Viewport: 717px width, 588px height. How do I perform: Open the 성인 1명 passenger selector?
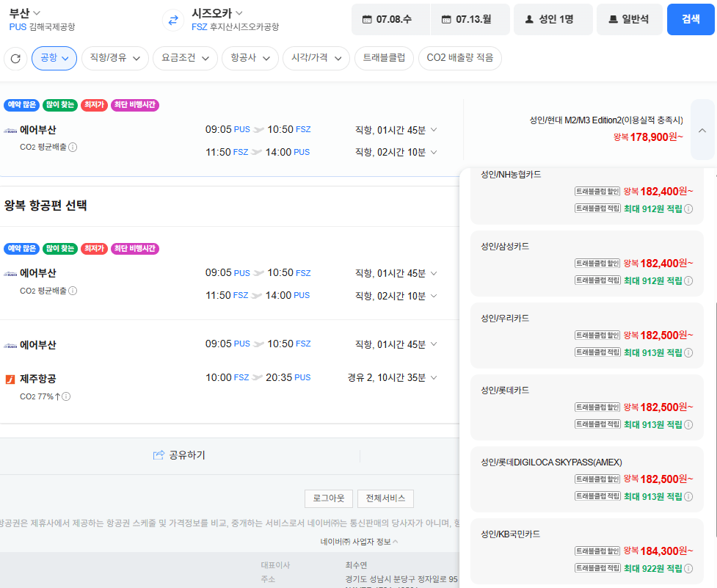(553, 19)
